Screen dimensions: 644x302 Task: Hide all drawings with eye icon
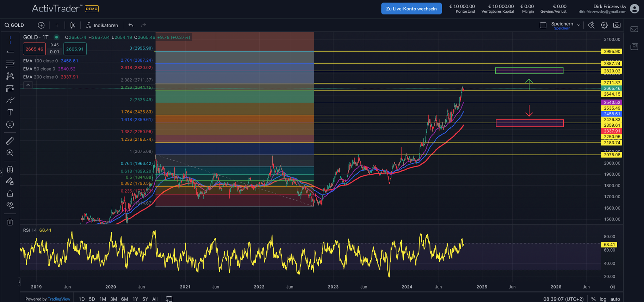(10, 205)
